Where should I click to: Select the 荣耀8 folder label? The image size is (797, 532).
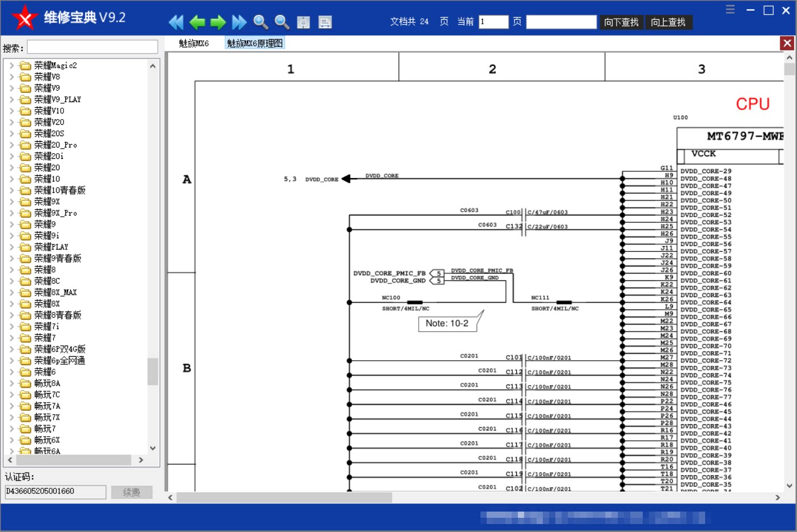coord(45,269)
